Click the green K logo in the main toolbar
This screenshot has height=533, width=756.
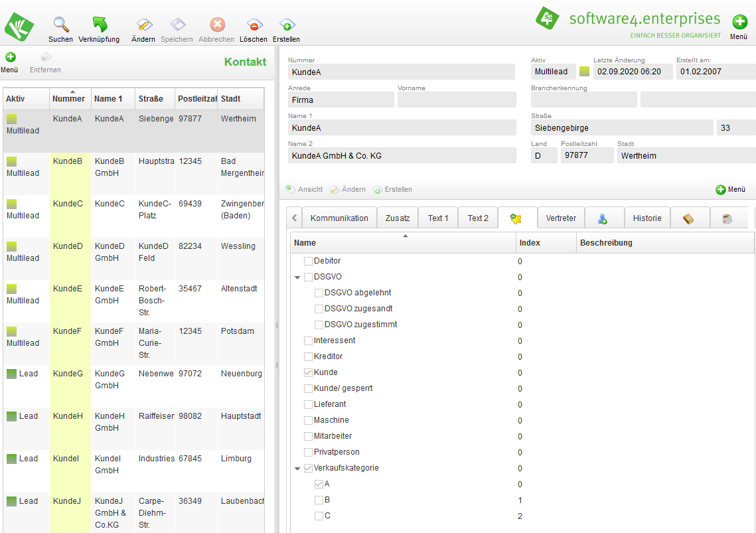click(19, 27)
